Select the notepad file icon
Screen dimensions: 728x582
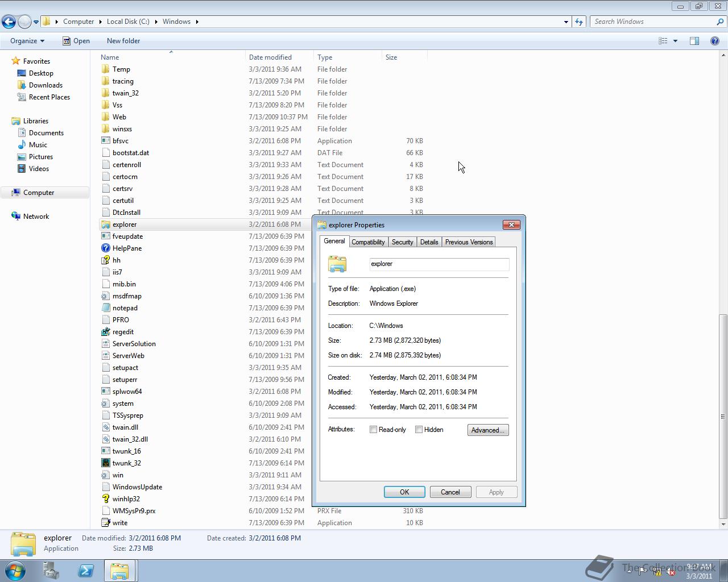[x=105, y=308]
